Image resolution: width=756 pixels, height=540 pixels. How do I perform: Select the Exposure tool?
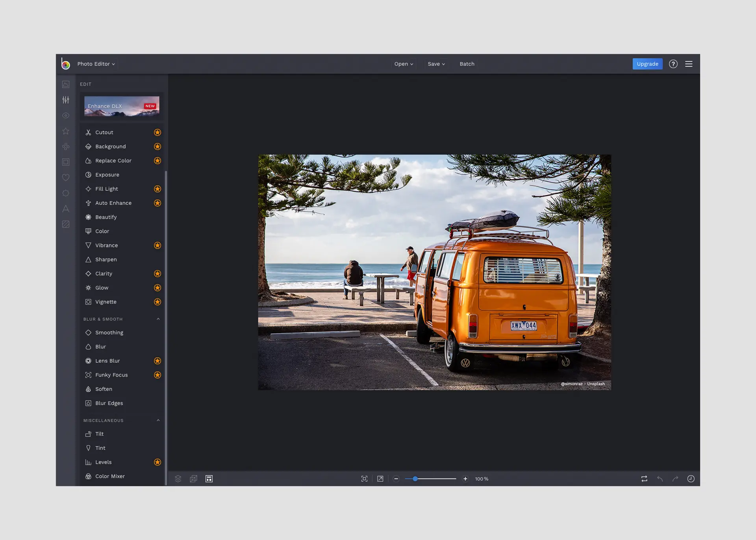pos(122,174)
